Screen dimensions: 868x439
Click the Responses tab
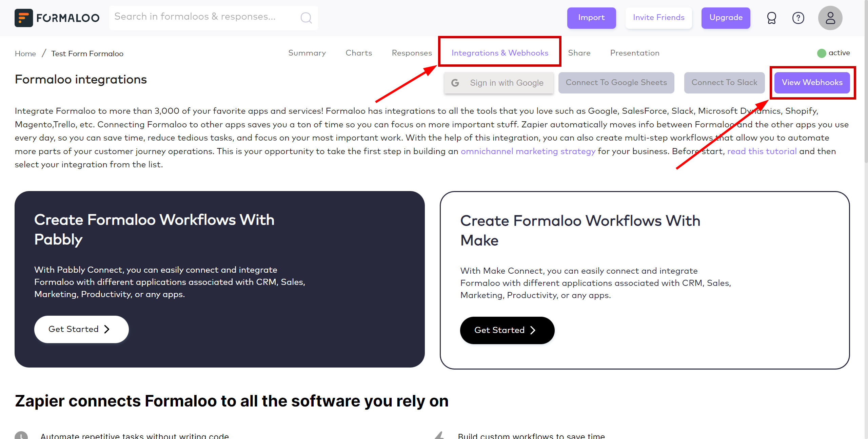pos(412,53)
